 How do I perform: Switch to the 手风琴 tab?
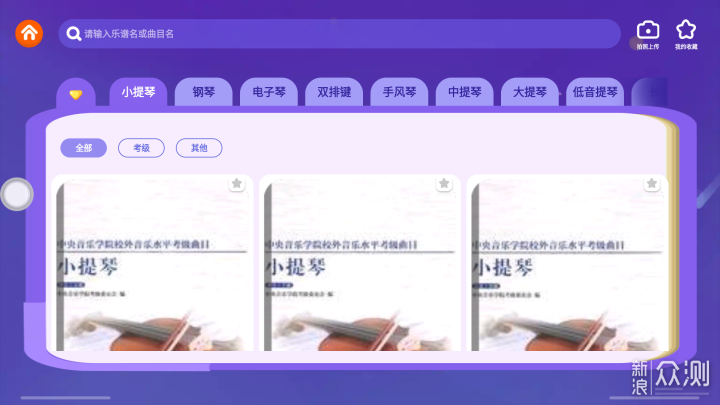click(399, 92)
